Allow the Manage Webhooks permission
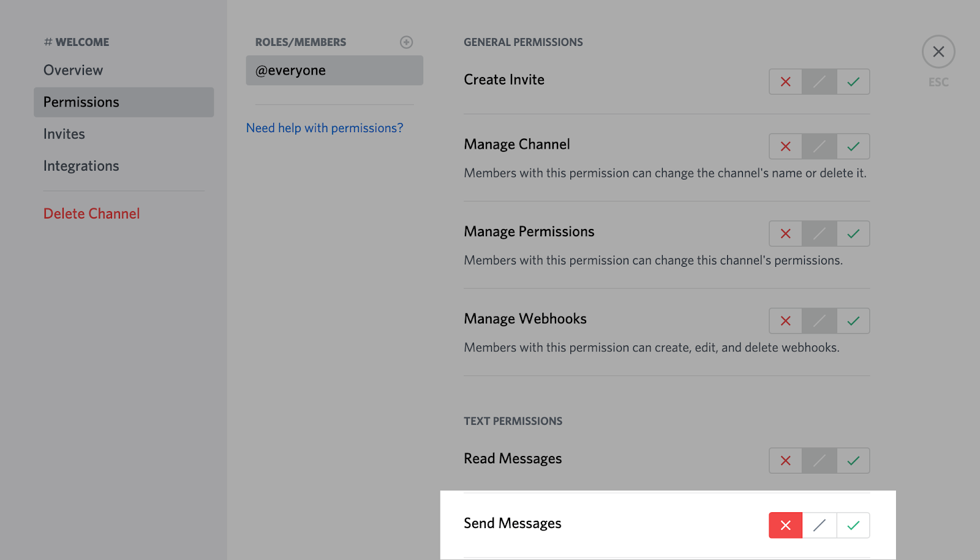The image size is (980, 560). point(853,321)
